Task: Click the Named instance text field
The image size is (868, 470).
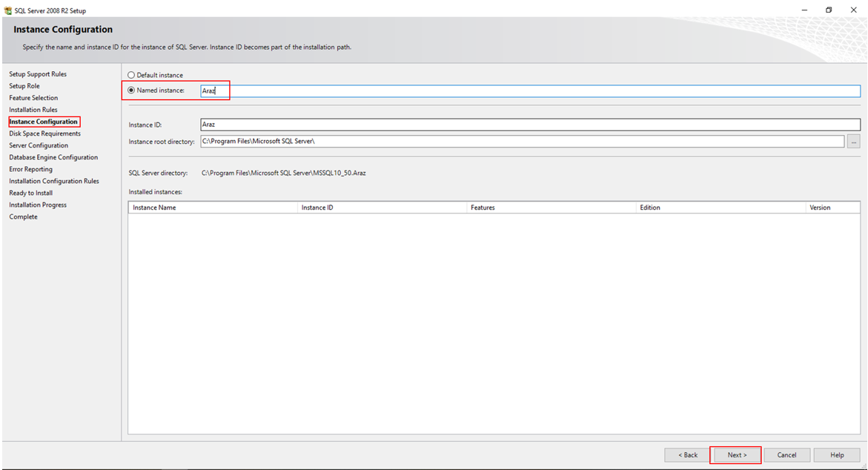Action: pos(530,90)
